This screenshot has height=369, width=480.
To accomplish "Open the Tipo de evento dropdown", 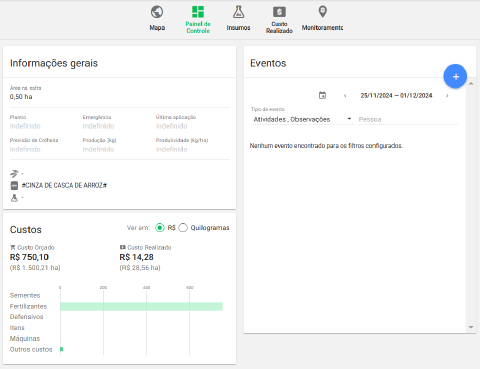I will [303, 119].
